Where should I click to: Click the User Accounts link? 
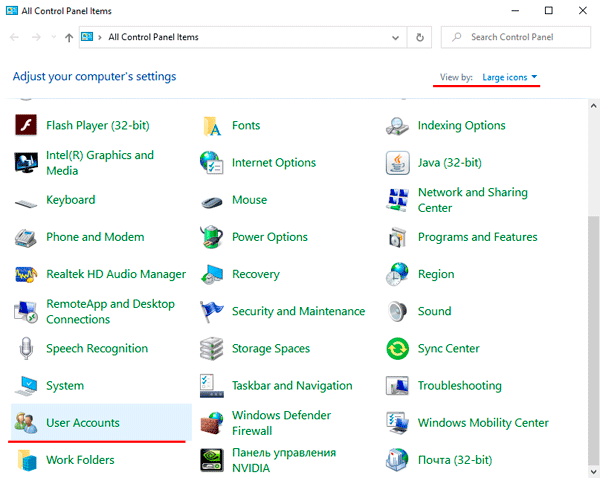point(83,423)
